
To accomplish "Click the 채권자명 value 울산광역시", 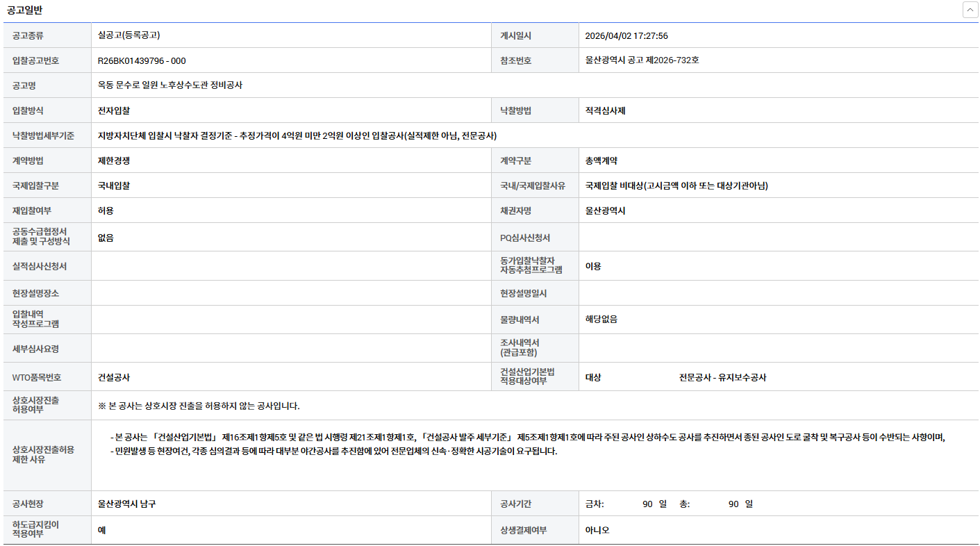I will (x=606, y=210).
